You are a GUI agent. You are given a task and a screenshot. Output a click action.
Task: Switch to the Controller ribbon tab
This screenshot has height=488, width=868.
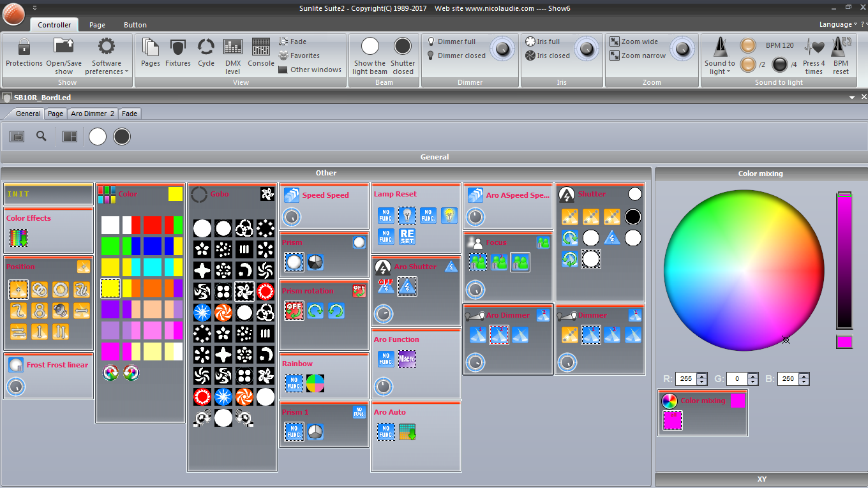(54, 25)
